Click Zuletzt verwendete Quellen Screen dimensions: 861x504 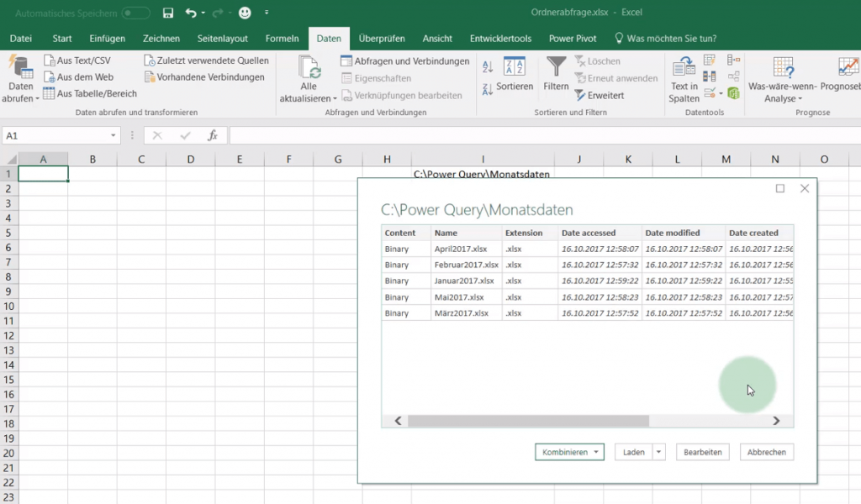(207, 60)
